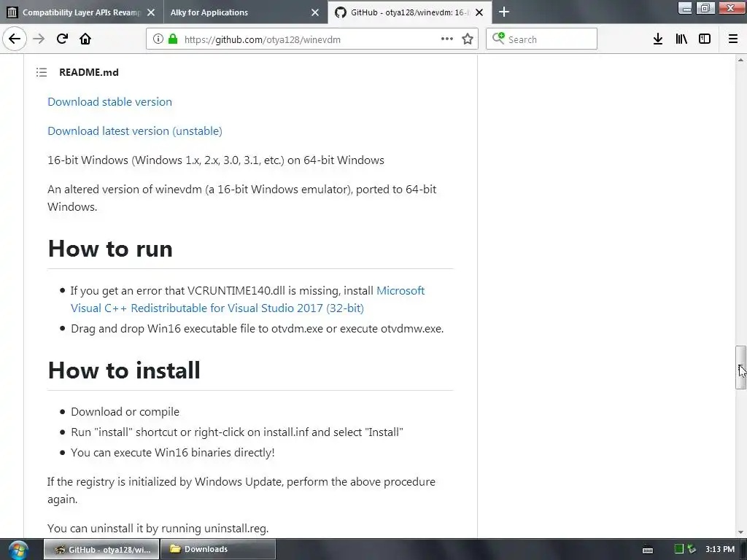This screenshot has height=560, width=747.
Task: Open Downloads folder from taskbar
Action: coord(217,550)
